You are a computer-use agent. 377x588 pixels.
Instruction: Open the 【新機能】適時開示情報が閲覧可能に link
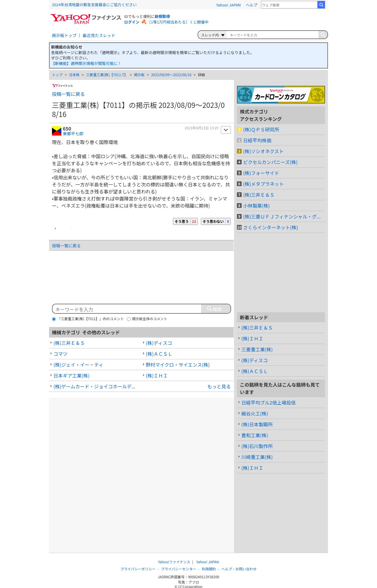(x=86, y=64)
